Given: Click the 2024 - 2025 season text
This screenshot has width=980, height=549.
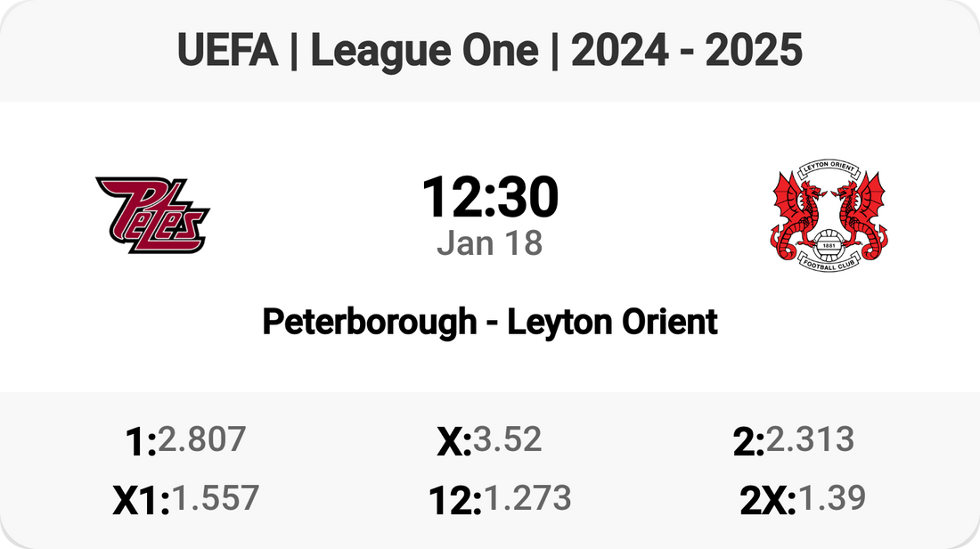Looking at the screenshot, I should (687, 52).
